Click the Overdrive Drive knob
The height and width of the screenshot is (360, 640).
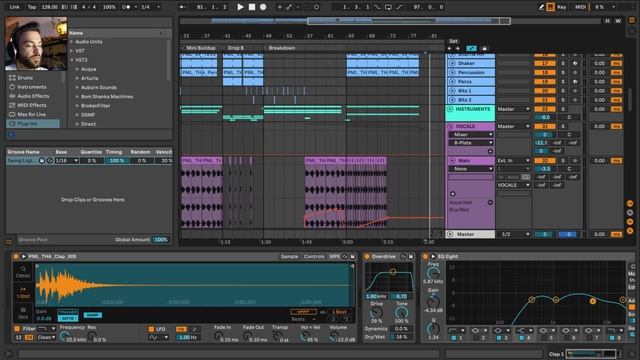(376, 313)
